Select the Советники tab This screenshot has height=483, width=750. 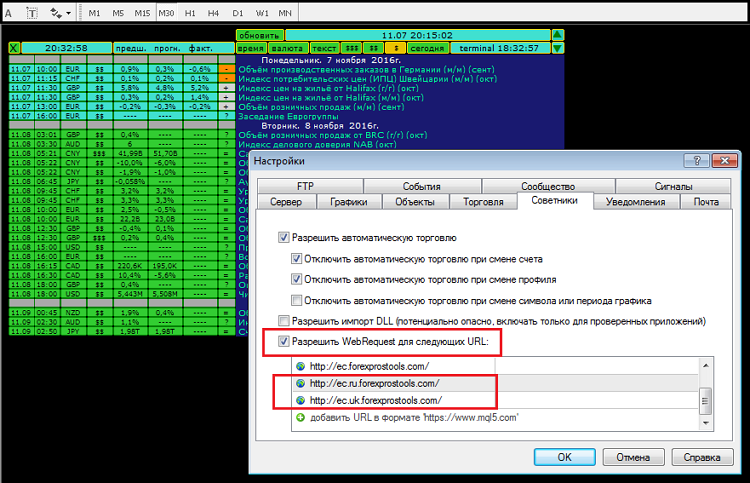pyautogui.click(x=555, y=200)
